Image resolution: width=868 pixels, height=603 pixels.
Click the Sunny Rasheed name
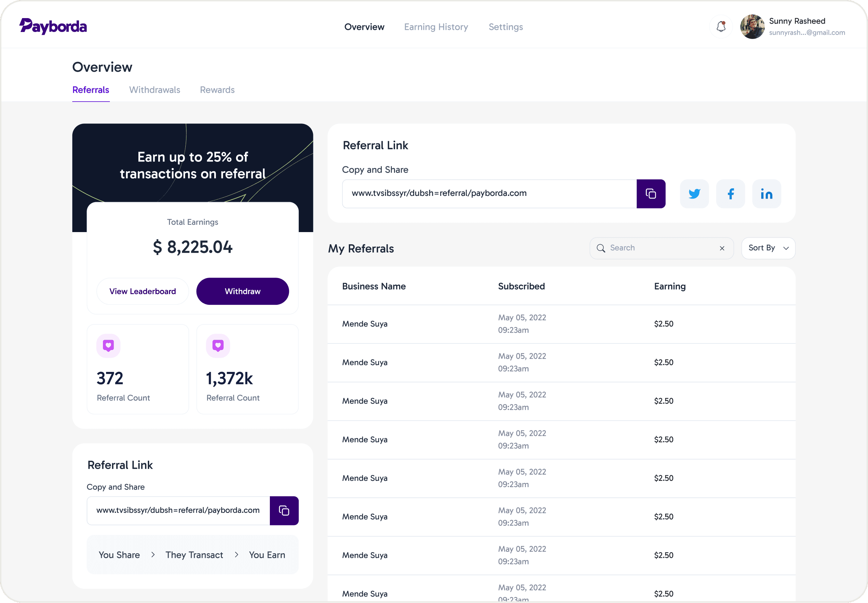797,21
